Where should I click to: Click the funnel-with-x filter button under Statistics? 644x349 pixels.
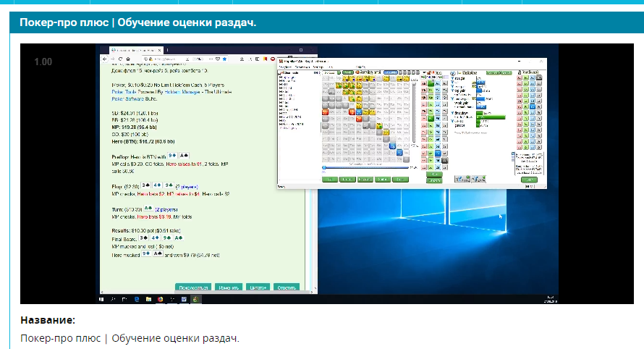click(x=478, y=179)
